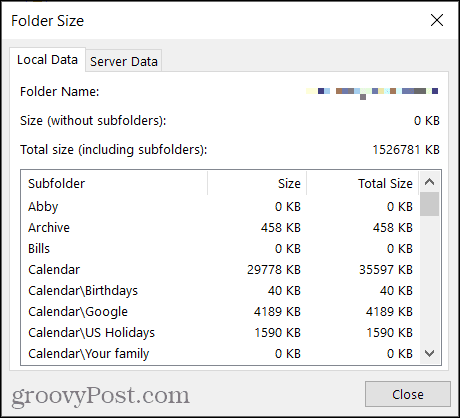Sort by the Total Size column header
The image size is (460, 418).
click(x=362, y=183)
